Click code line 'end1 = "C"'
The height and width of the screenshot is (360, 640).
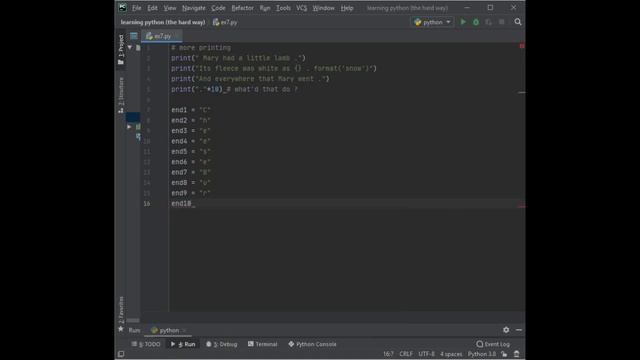(191, 110)
